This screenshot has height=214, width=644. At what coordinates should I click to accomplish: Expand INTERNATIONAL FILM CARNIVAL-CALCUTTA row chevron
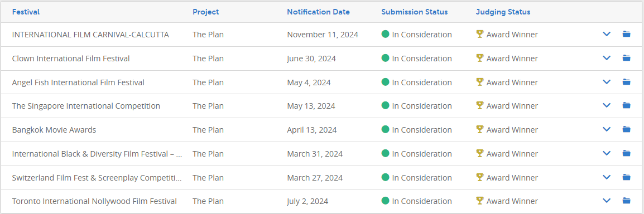coord(606,34)
